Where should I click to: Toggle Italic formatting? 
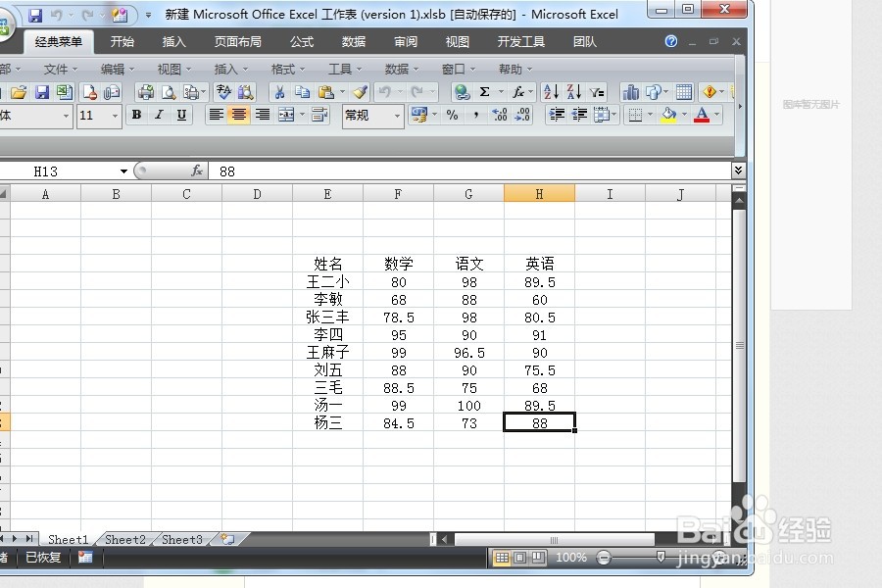click(x=159, y=115)
